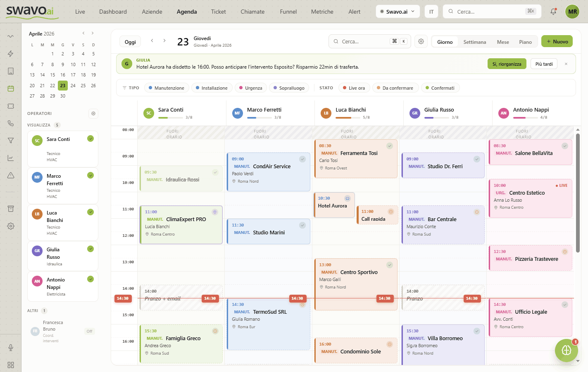Click the lightning bolt sidebar icon
588x372 pixels.
click(x=11, y=54)
